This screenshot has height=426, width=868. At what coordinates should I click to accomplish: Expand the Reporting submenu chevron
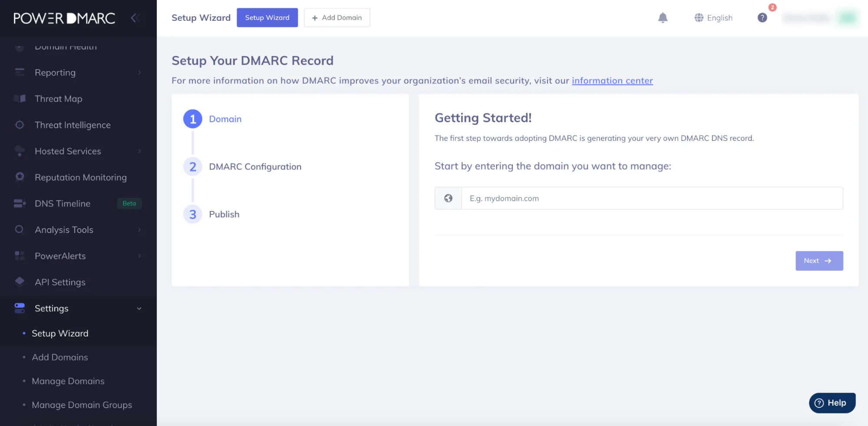tap(139, 73)
